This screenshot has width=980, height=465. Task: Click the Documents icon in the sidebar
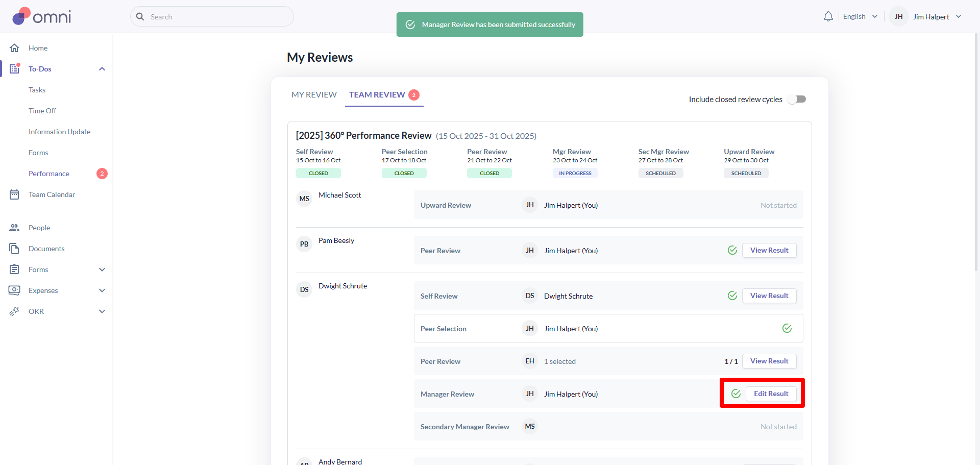coord(14,249)
